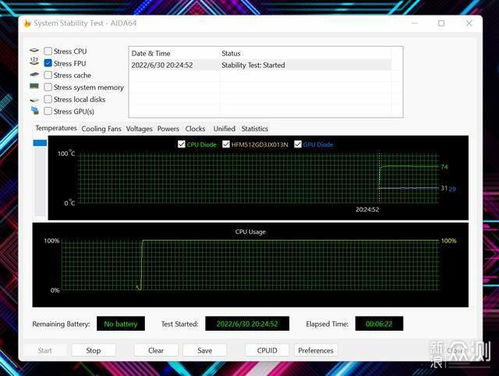Switch to the Cooling Fans tab

pos(101,129)
